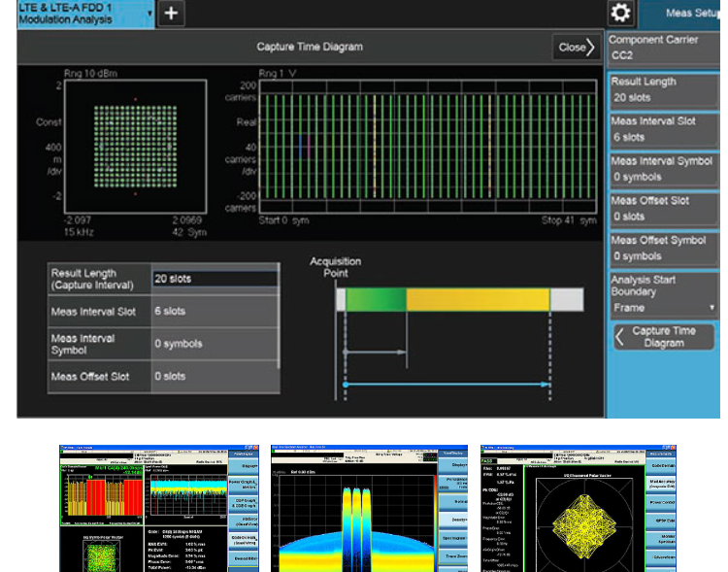Click the yellow result length segment in timing bar
This screenshot has width=728, height=572.
point(478,299)
